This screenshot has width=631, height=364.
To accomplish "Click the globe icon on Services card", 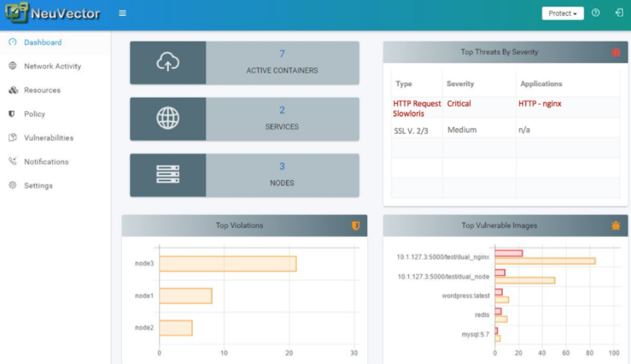I will 168,118.
